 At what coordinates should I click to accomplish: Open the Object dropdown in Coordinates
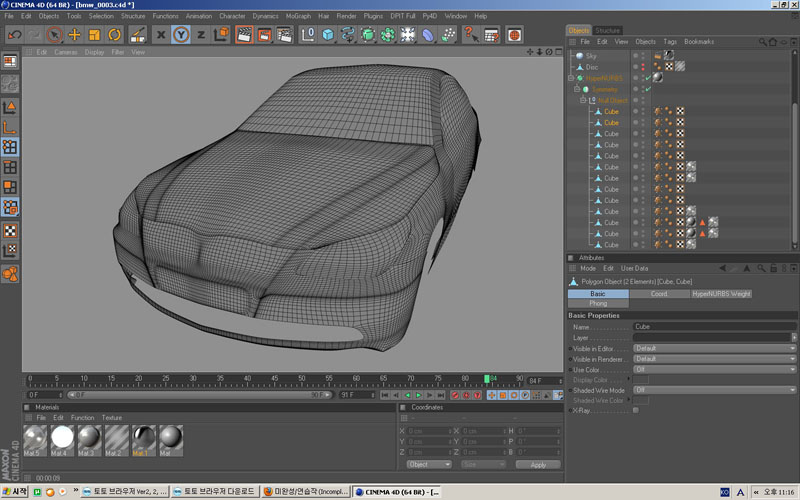429,464
